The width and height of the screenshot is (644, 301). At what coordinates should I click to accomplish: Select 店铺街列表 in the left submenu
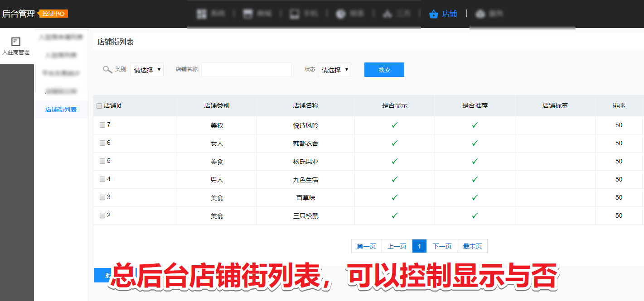pyautogui.click(x=61, y=110)
